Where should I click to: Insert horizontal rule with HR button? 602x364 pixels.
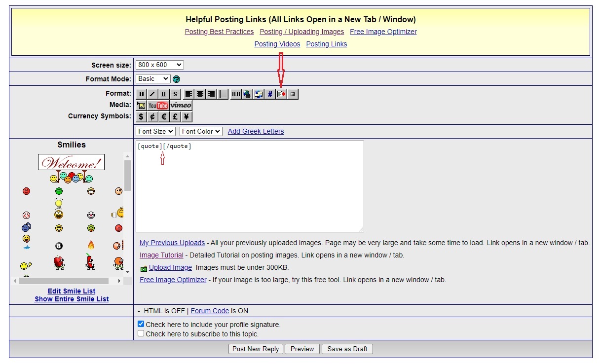click(236, 94)
